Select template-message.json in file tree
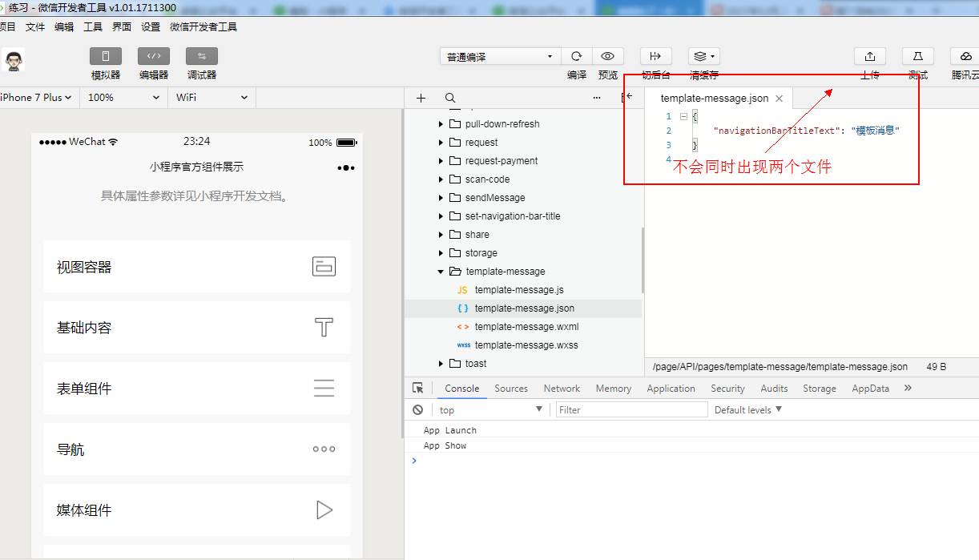The image size is (979, 560). 523,308
